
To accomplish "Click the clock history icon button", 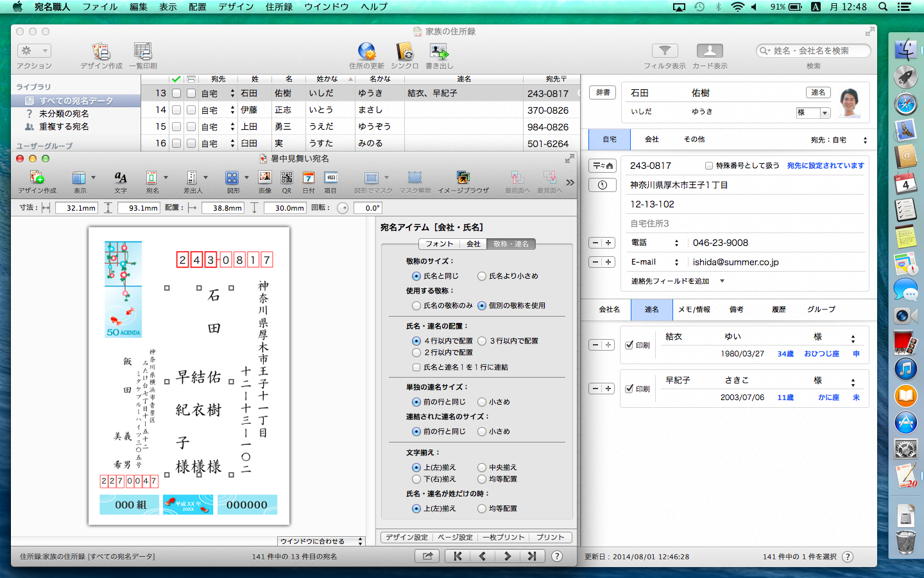I will point(602,185).
